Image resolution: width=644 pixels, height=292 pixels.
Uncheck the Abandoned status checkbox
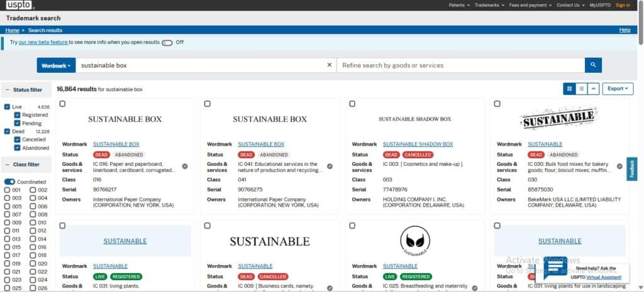click(17, 148)
